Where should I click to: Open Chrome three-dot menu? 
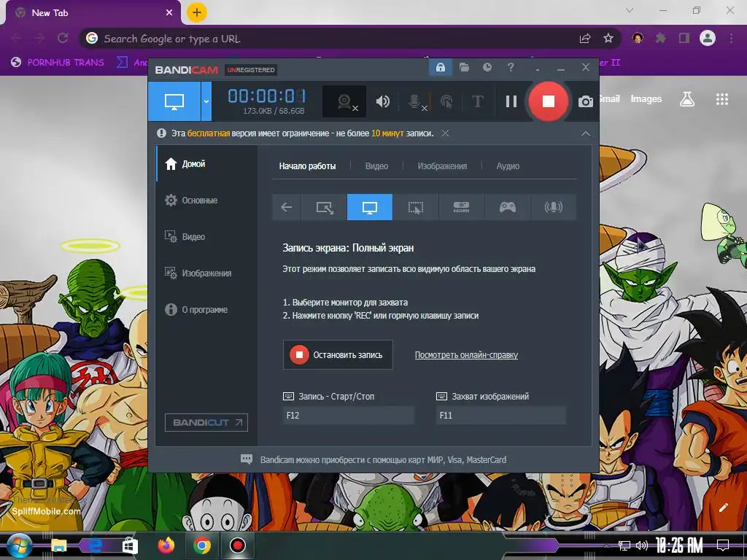coord(731,38)
